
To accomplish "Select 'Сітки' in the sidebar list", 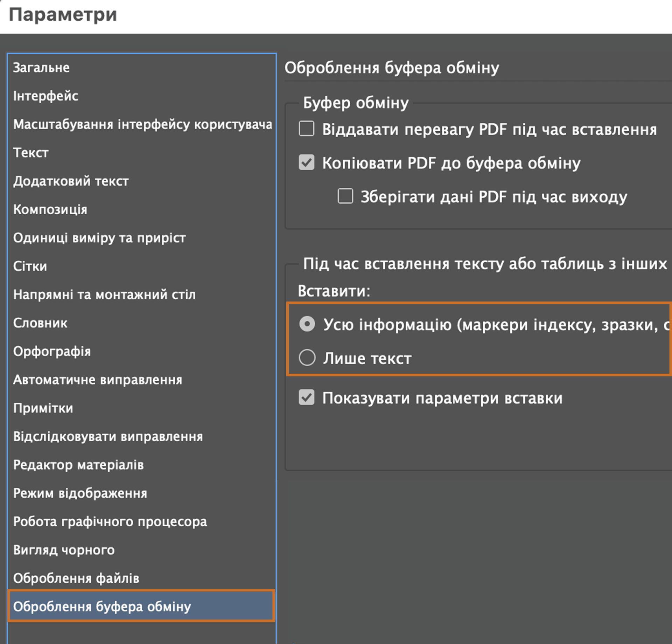I will (x=30, y=266).
